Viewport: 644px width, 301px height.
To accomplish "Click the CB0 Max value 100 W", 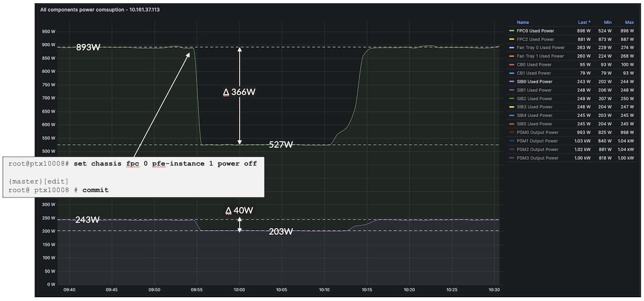I will click(x=628, y=65).
